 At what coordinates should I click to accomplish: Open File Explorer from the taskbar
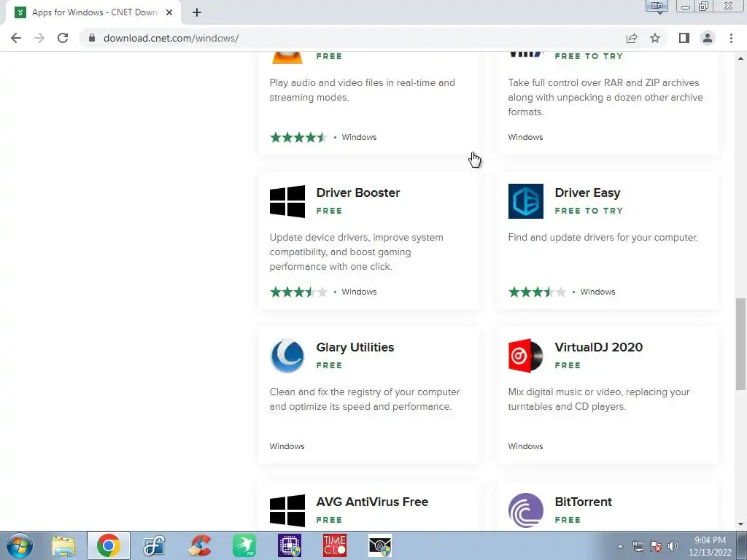tap(63, 545)
